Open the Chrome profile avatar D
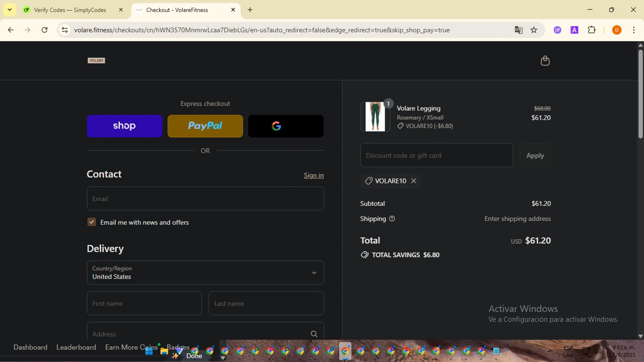The width and height of the screenshot is (644, 362). coord(617,30)
